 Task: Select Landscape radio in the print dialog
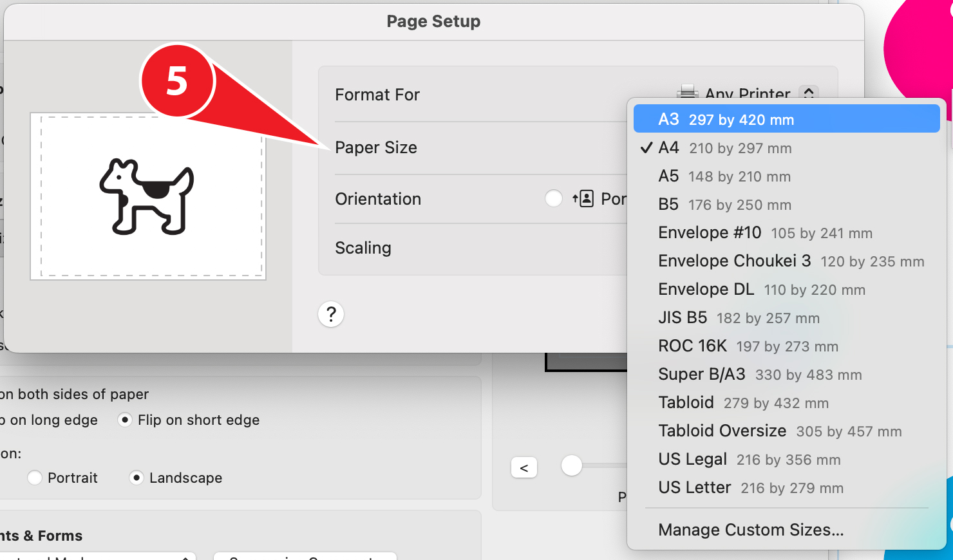point(136,478)
